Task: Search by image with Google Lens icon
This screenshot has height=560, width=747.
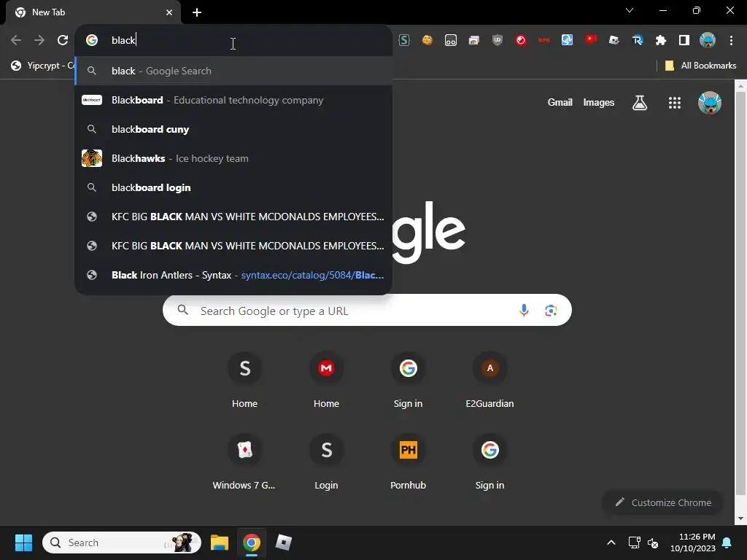Action: 551,311
